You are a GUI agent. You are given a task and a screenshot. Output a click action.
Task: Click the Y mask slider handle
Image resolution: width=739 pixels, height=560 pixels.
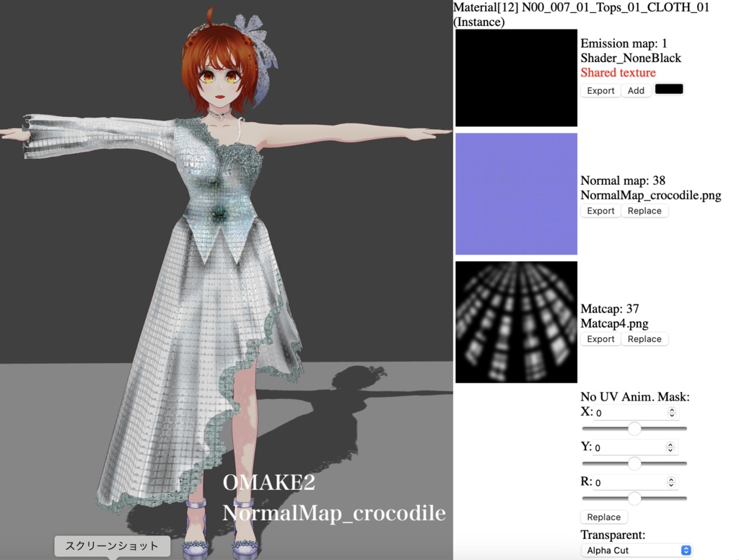[x=634, y=463]
